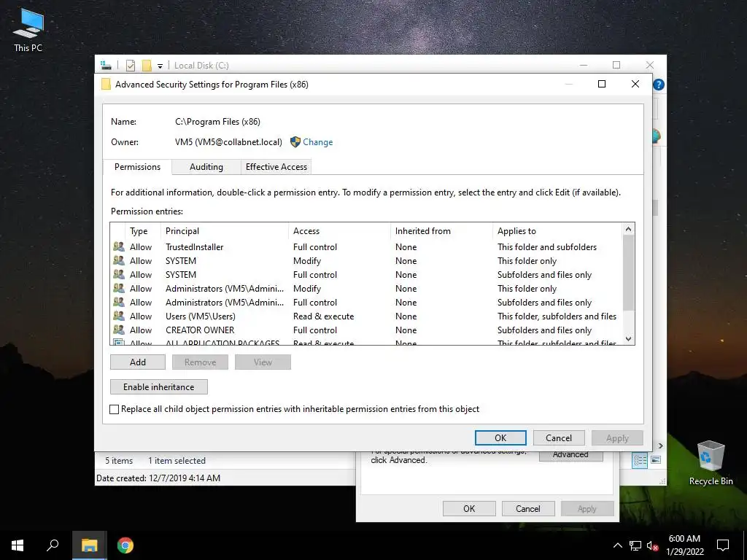The height and width of the screenshot is (560, 747).
Task: Click OK in the Properties dialog behind
Action: (469, 508)
